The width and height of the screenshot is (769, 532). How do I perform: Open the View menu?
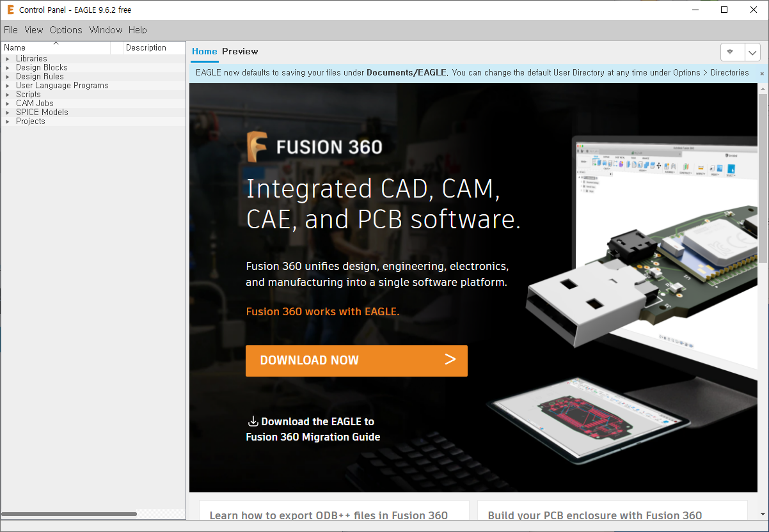[x=34, y=30]
